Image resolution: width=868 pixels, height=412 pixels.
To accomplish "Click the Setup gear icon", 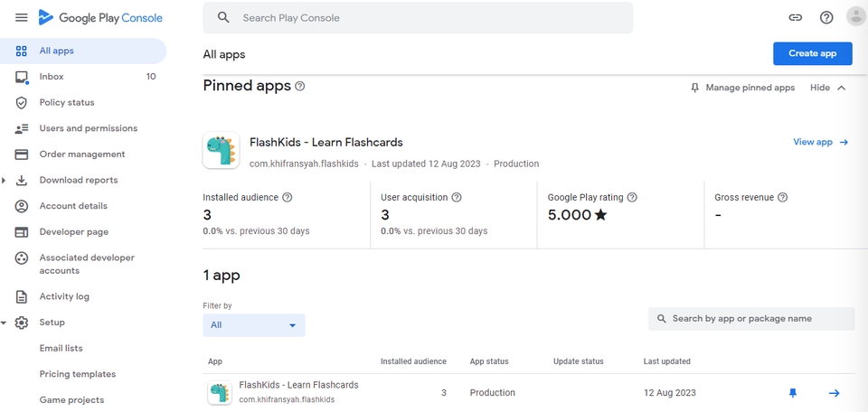I will tap(22, 323).
